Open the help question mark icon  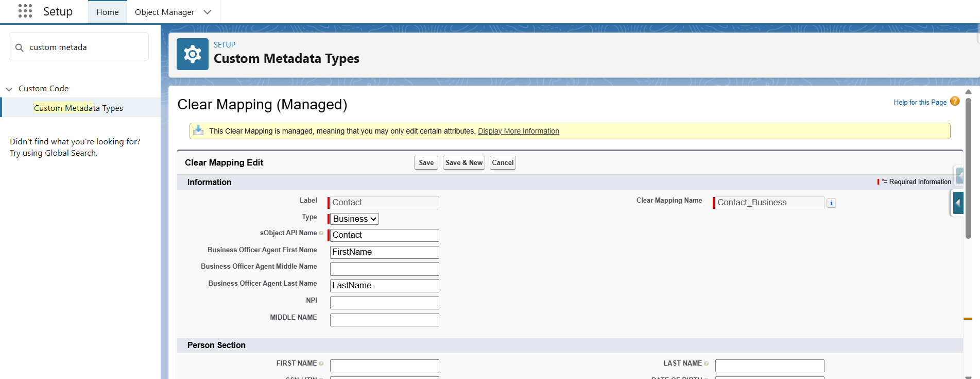[955, 101]
